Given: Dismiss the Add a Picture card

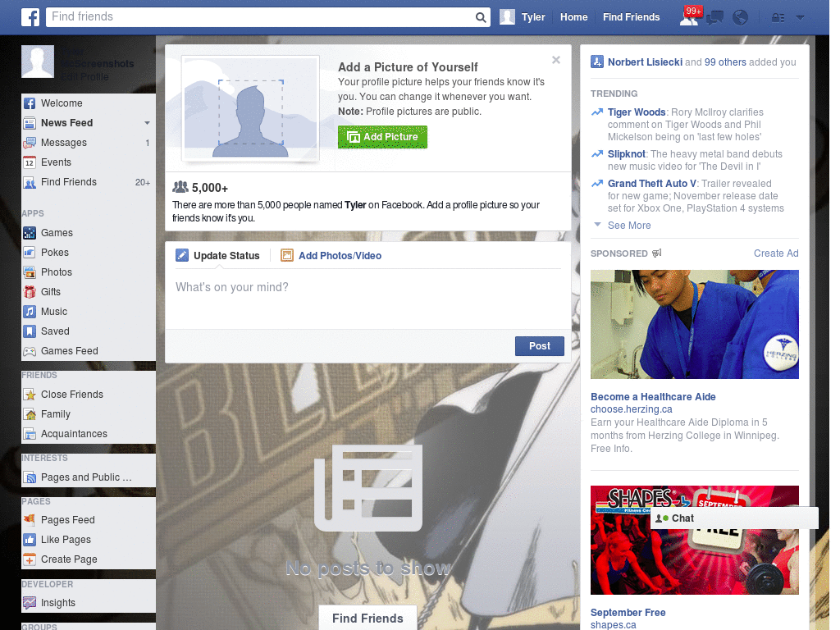Looking at the screenshot, I should pos(556,60).
